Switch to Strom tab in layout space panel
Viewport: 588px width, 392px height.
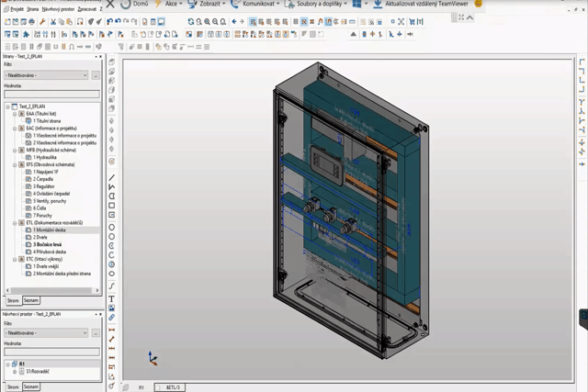coord(13,386)
